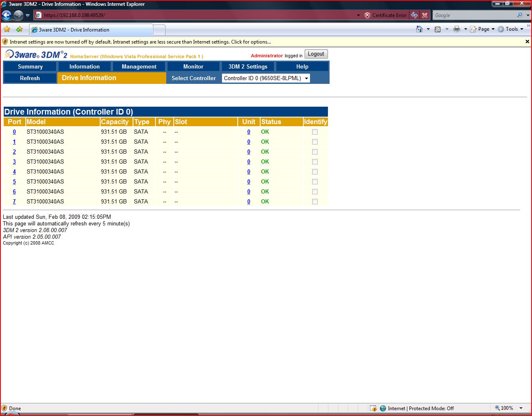Open the Select Controller dropdown

tap(266, 78)
